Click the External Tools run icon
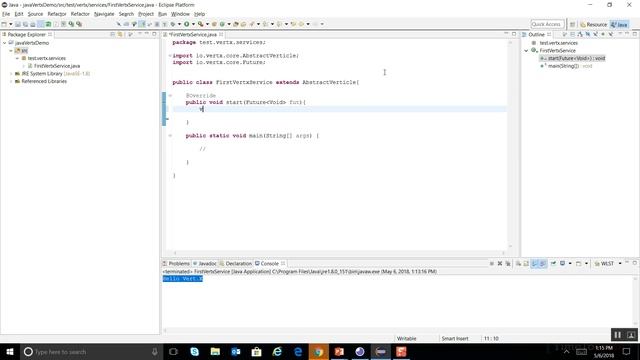Viewport: 640px width, 360px height. (x=200, y=24)
